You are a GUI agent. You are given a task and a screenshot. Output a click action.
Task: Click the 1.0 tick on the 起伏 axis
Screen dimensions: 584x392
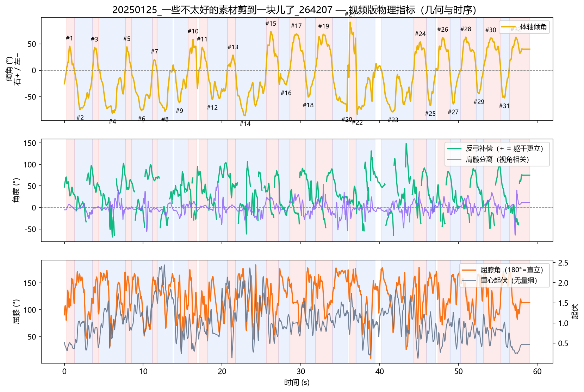pyautogui.click(x=563, y=323)
